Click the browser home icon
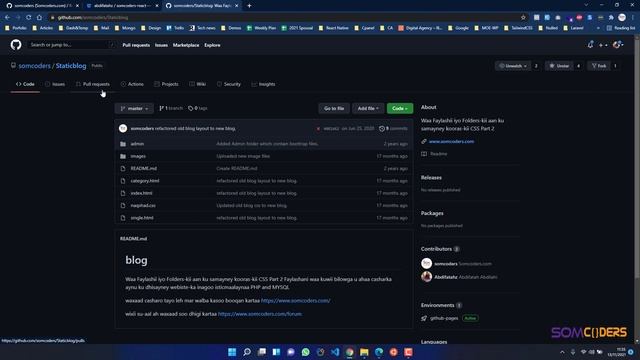640x360 pixels. (x=39, y=18)
